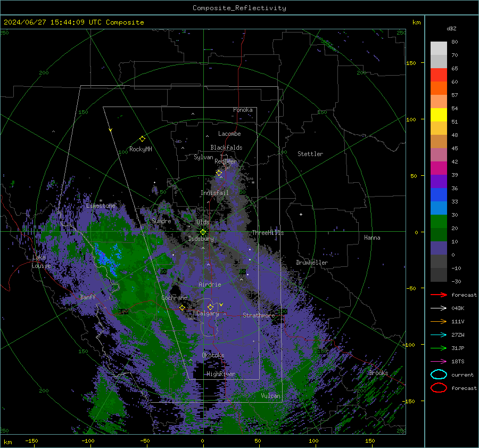Image resolution: width=479 pixels, height=448 pixels.
Task: Click the magenta 18TS arrow legend icon
Action: coord(439,362)
